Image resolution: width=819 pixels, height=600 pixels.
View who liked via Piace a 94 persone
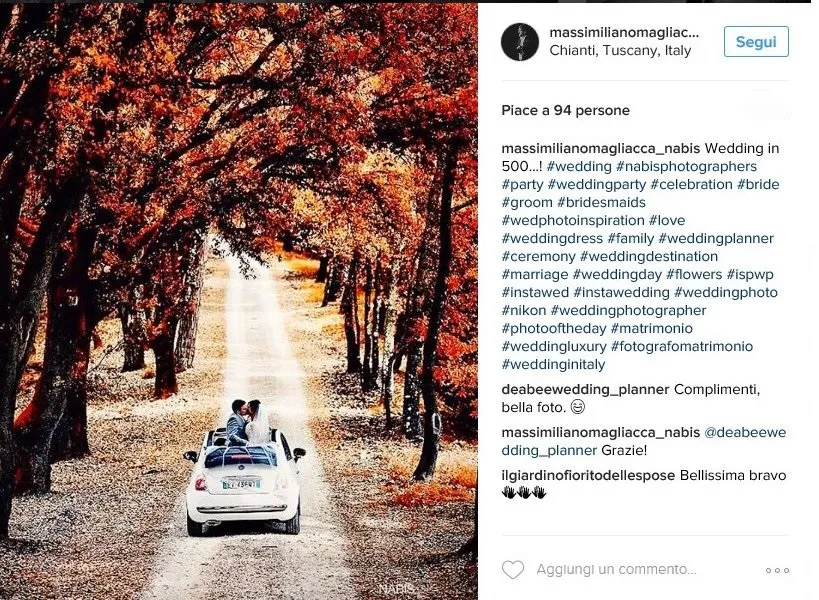pyautogui.click(x=565, y=110)
